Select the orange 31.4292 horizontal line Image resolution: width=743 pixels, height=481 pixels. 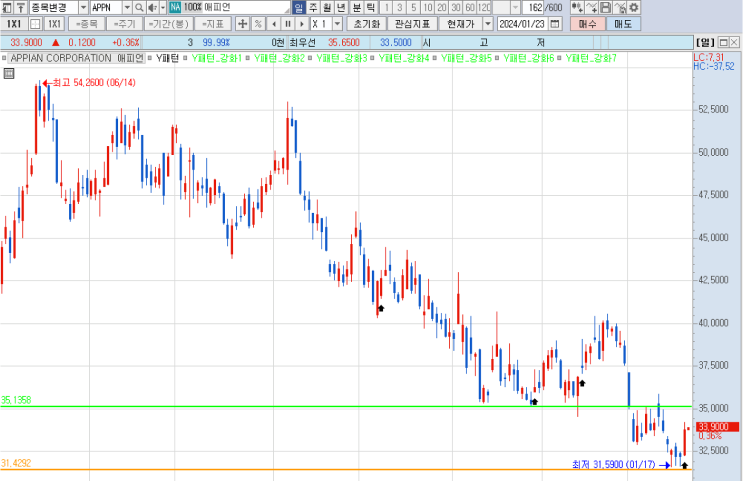point(346,470)
